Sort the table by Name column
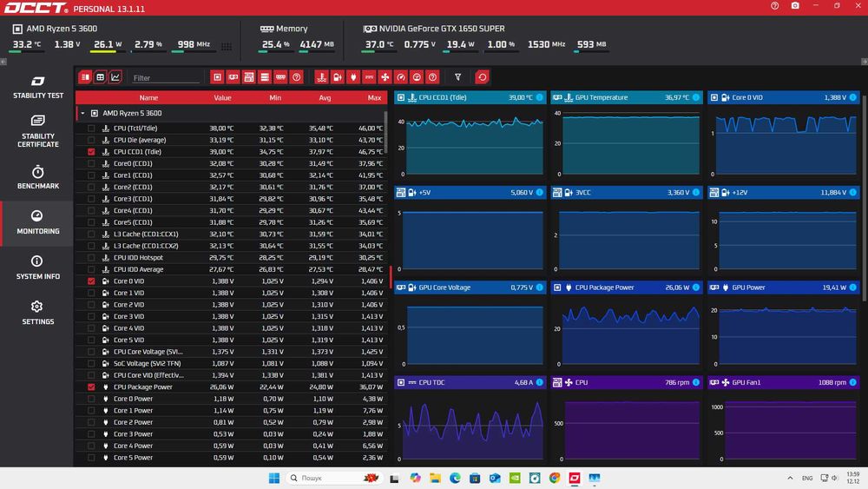Viewport: 868px width, 489px height. coord(148,97)
